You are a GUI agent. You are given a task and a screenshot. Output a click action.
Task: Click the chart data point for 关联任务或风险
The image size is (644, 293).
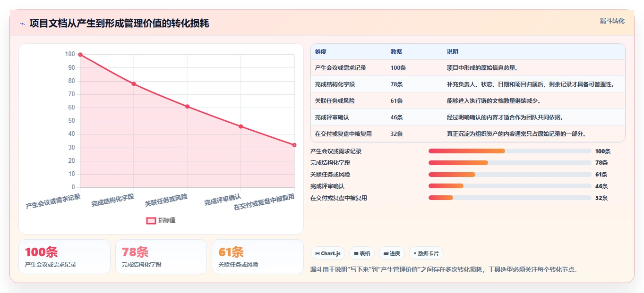pyautogui.click(x=187, y=107)
